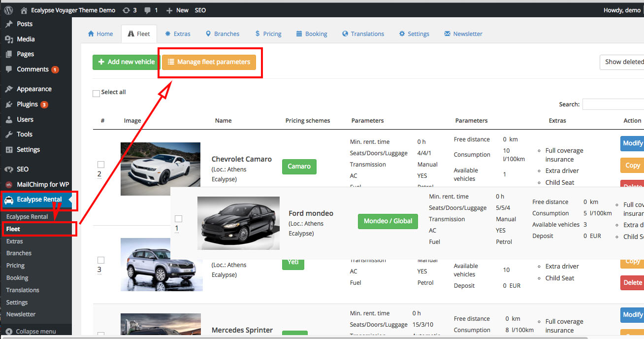
Task: Tick the Select all checkbox
Action: [97, 93]
